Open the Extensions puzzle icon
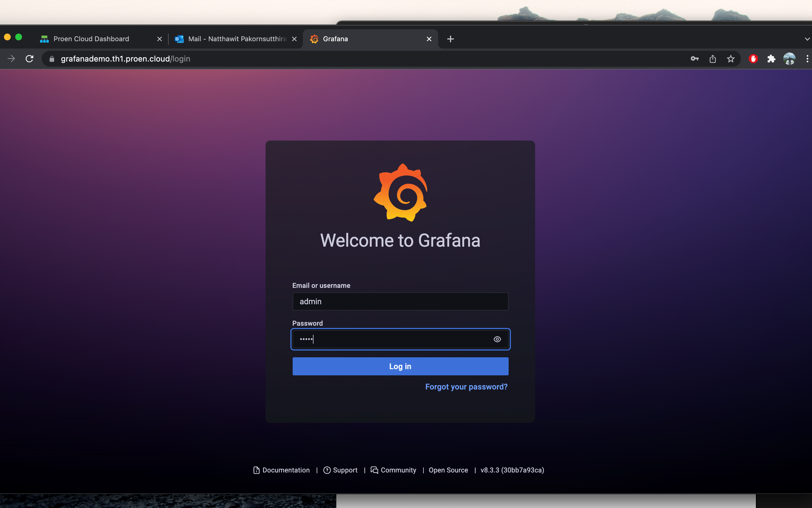 pyautogui.click(x=771, y=59)
